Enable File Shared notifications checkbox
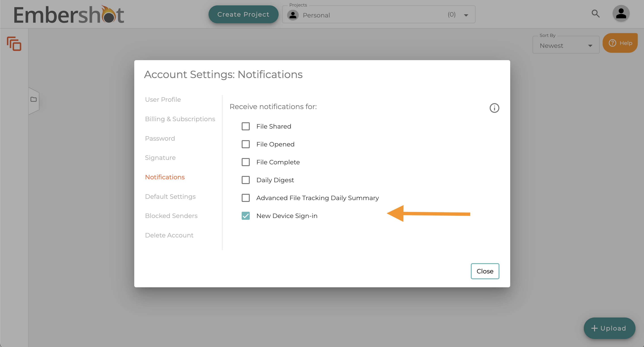 [245, 126]
